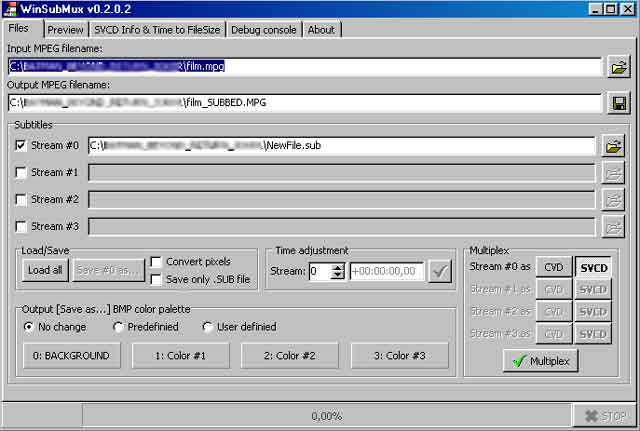
Task: Minimize the WinSubMux window
Action: tap(596, 9)
